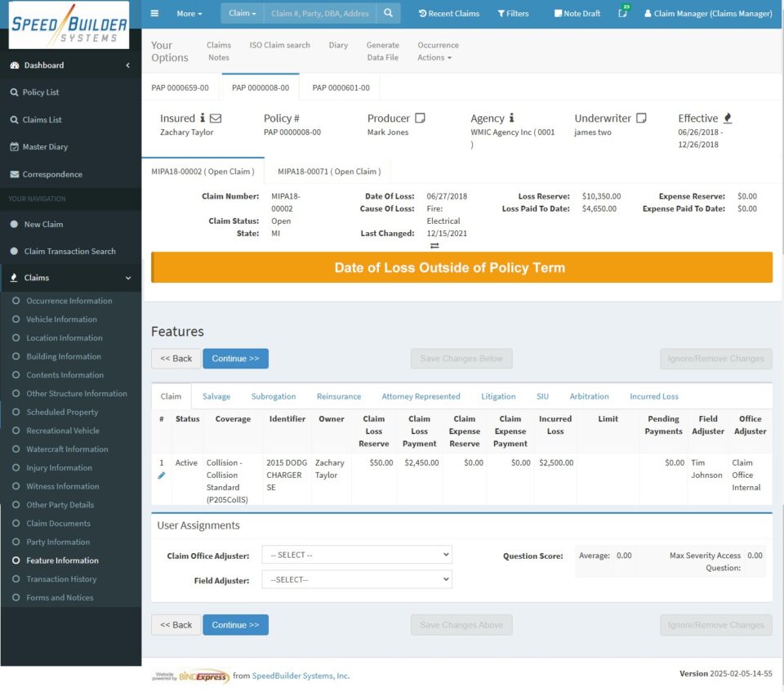Open Witness Information page

tap(63, 486)
